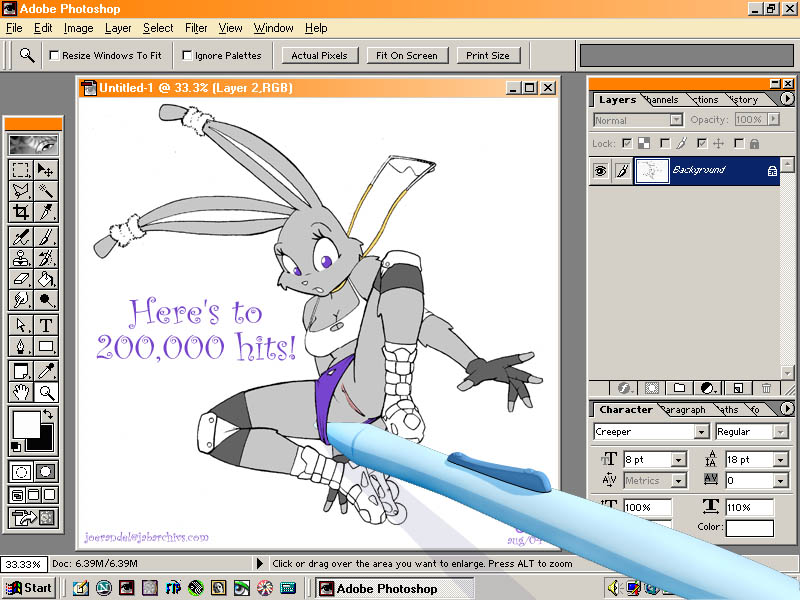
Task: Select the Eraser tool
Action: (x=21, y=280)
